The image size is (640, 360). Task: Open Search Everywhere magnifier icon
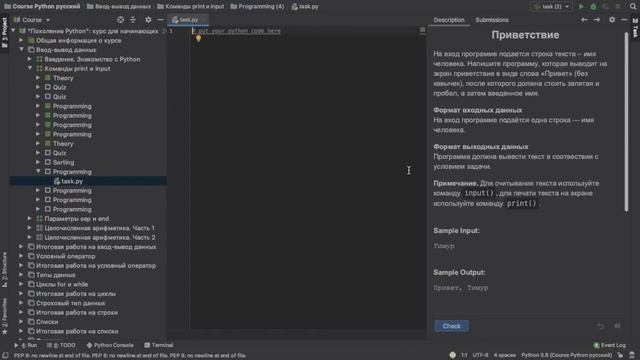coord(633,7)
